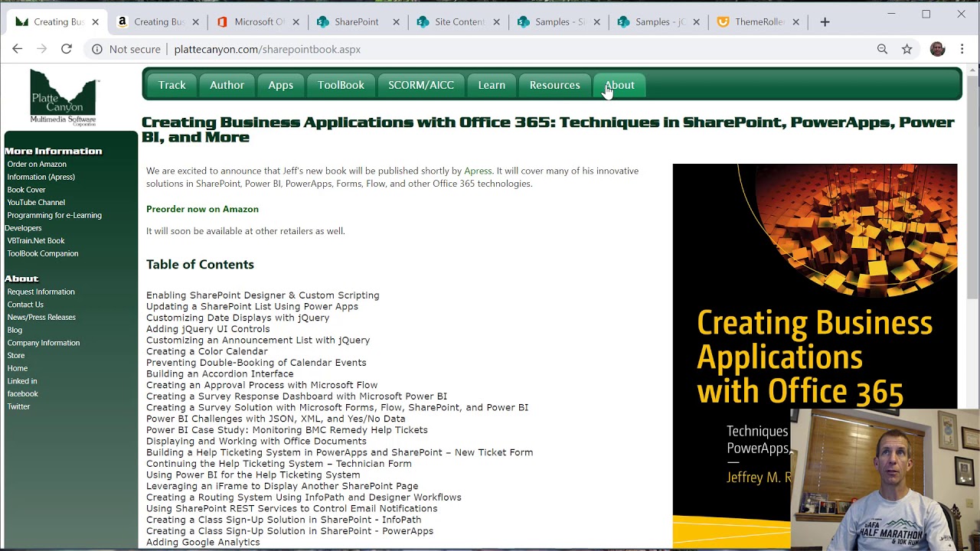Open Programming for e-Learning Developers link
The image size is (980, 551).
53,221
